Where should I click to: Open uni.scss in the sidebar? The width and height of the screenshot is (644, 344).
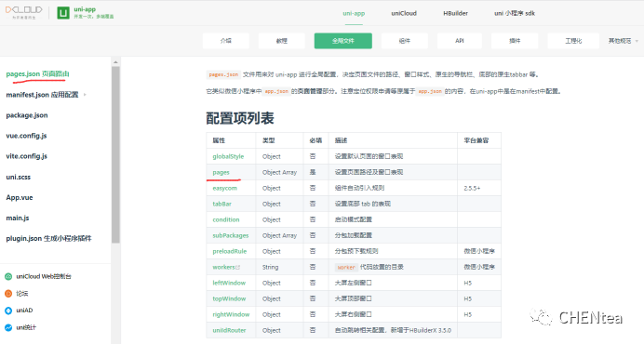pos(18,177)
